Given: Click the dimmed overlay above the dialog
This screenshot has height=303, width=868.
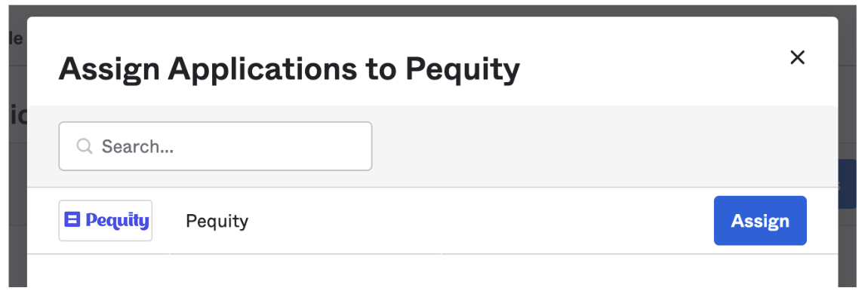Looking at the screenshot, I should (432, 11).
